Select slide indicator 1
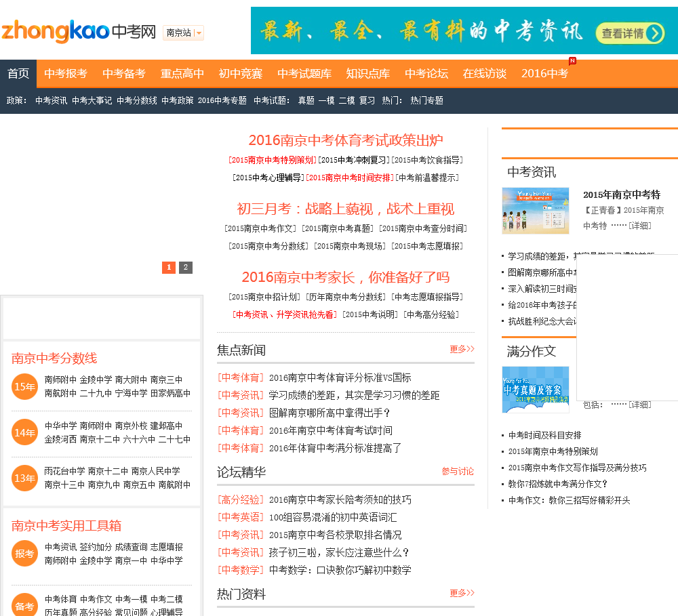The height and width of the screenshot is (616, 678). [x=169, y=267]
